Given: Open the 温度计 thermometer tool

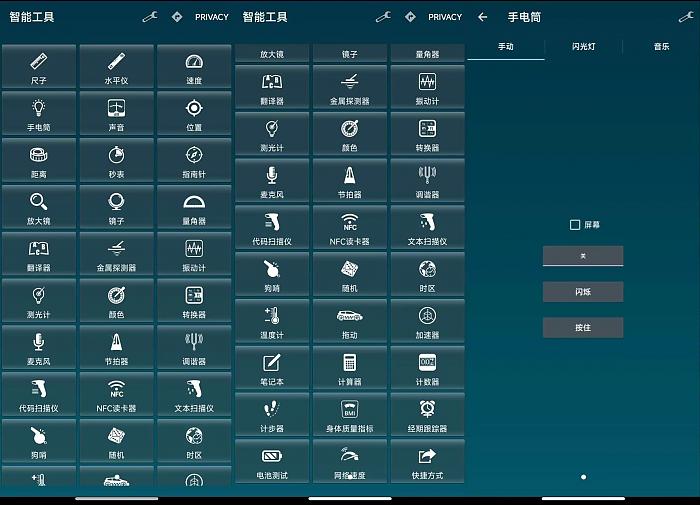Looking at the screenshot, I should (272, 321).
